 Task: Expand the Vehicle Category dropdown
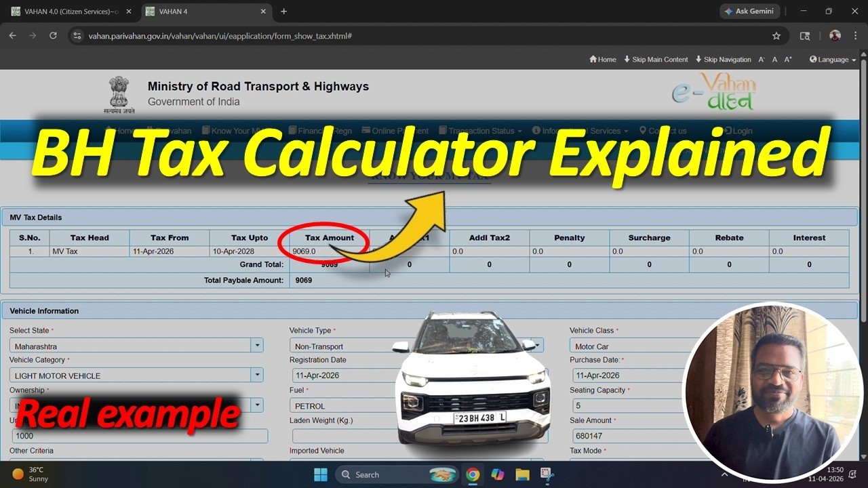pos(257,375)
